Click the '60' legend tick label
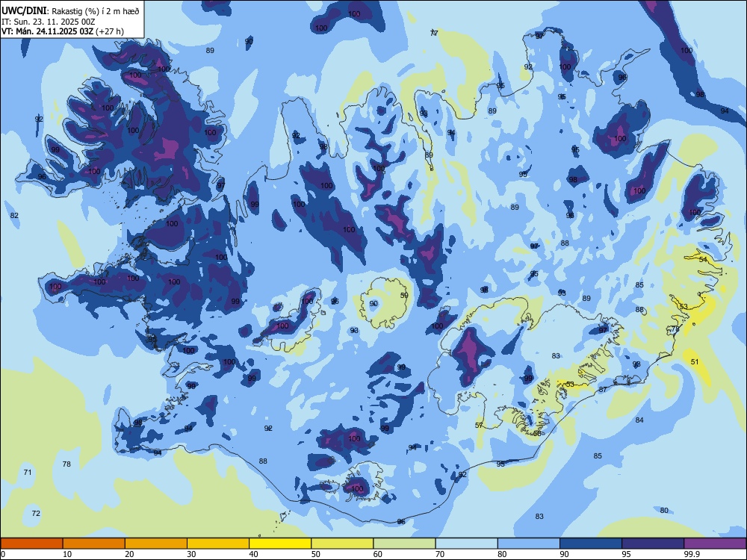Viewport: 747px width, 560px height. [378, 554]
